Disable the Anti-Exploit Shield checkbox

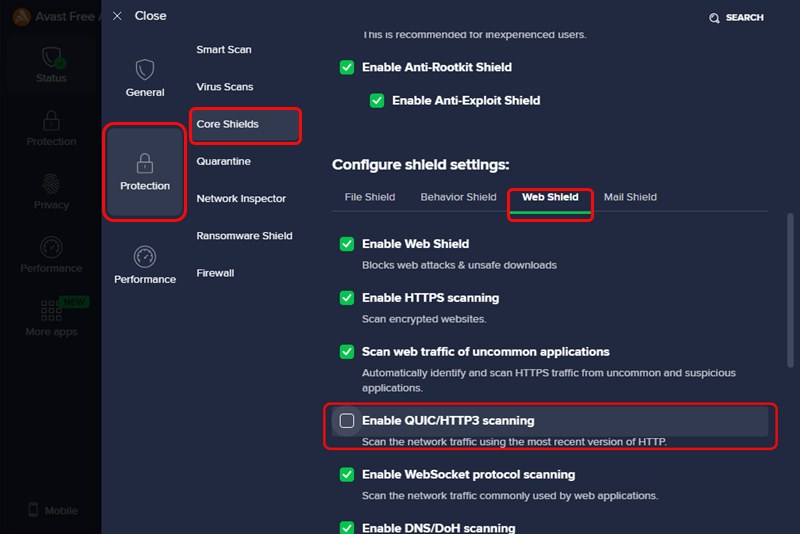coord(377,100)
